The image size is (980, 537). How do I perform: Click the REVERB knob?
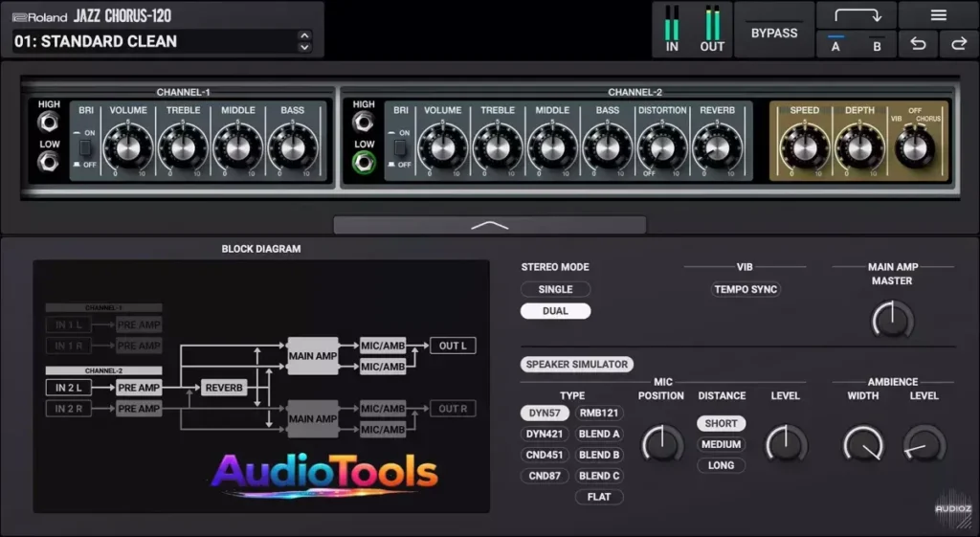[x=717, y=147]
